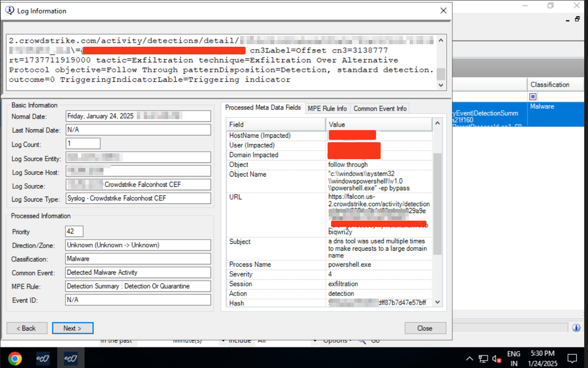
Task: Click the blue info icon in background window
Action: click(x=576, y=328)
